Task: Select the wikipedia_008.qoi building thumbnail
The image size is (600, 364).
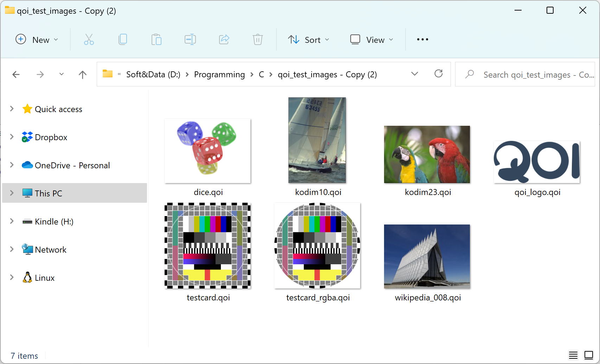Action: (427, 256)
